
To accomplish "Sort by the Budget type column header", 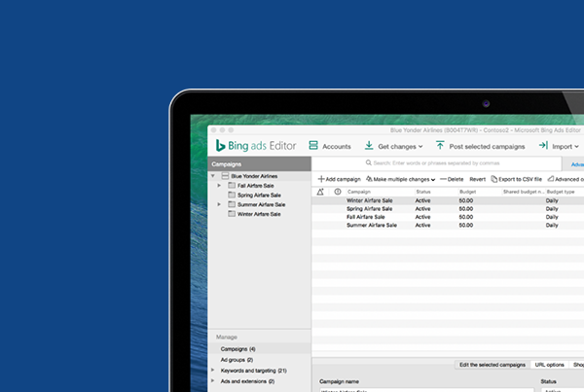I will (x=561, y=192).
